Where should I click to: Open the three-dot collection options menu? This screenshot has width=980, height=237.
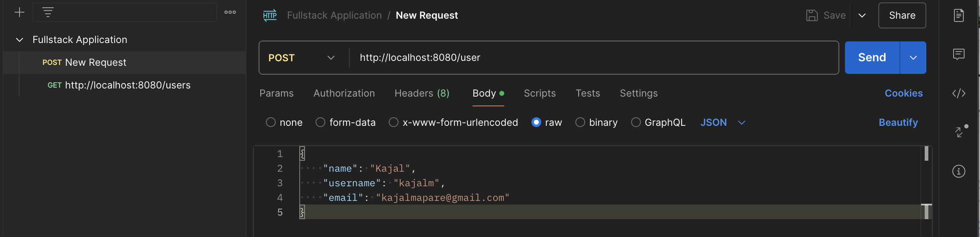tap(230, 12)
